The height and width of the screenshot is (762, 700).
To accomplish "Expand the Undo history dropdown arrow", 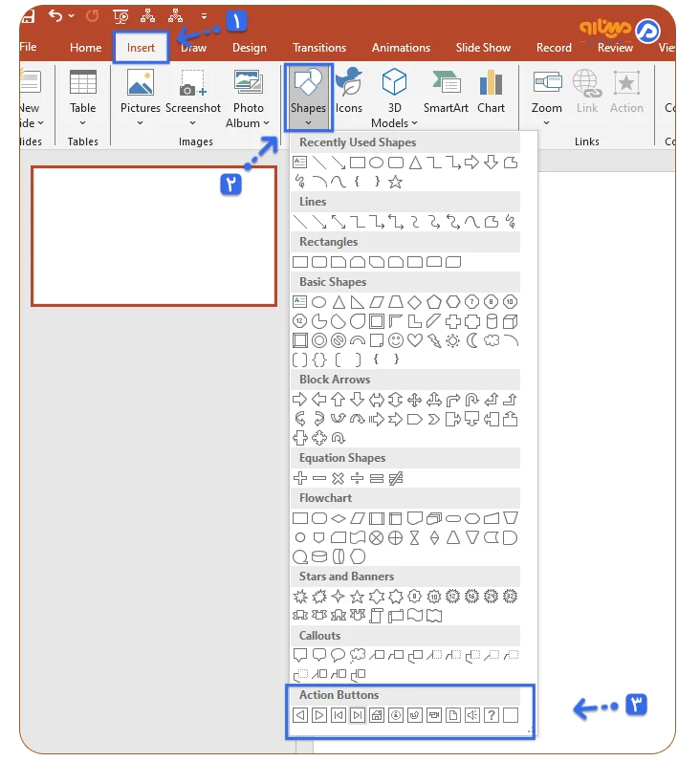I will (x=72, y=16).
